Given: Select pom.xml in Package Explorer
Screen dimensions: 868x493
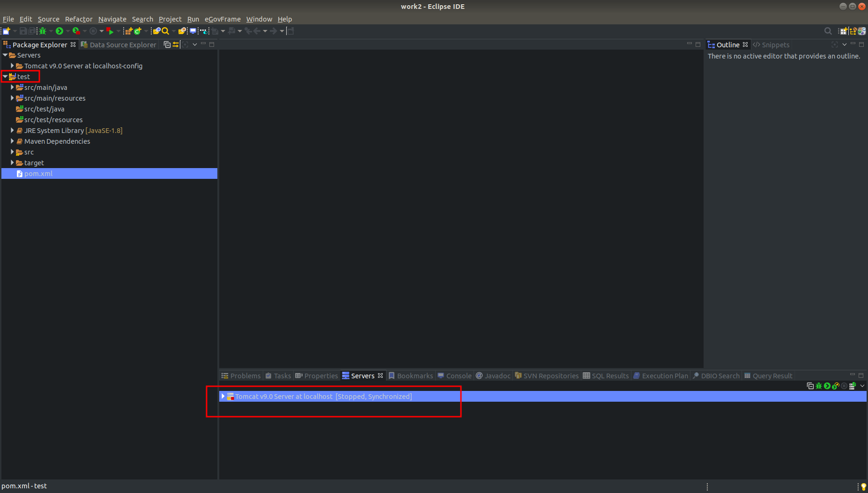Looking at the screenshot, I should pos(109,173).
